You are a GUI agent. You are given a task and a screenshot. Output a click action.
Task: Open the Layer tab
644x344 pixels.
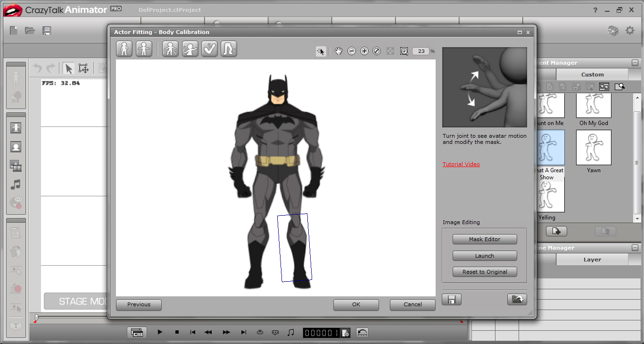tap(592, 260)
